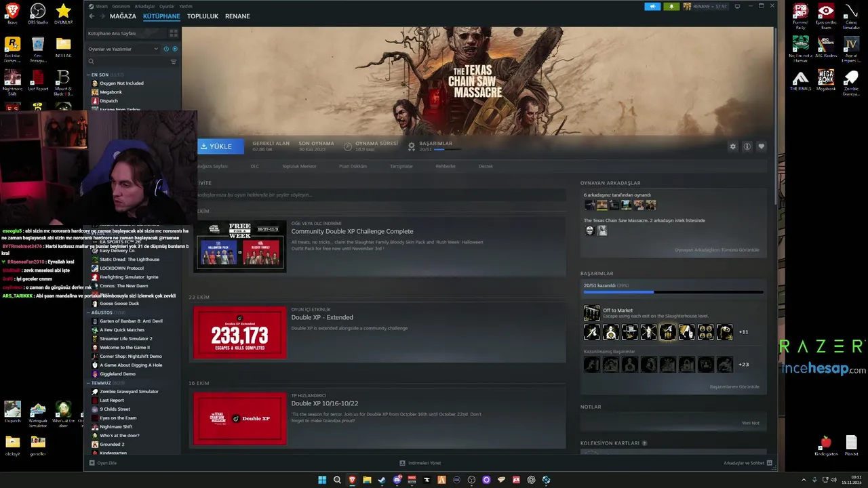Open the KÜTÜPHANE tab
The image size is (868, 488).
(161, 16)
